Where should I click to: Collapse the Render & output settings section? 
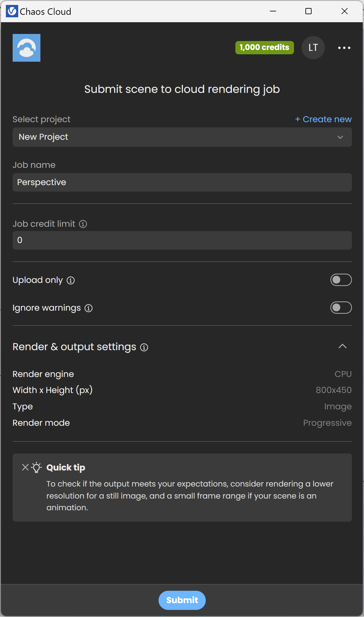point(342,346)
